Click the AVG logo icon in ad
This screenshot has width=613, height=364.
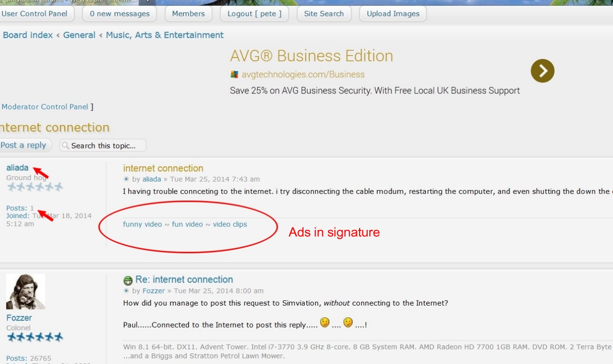tap(234, 74)
